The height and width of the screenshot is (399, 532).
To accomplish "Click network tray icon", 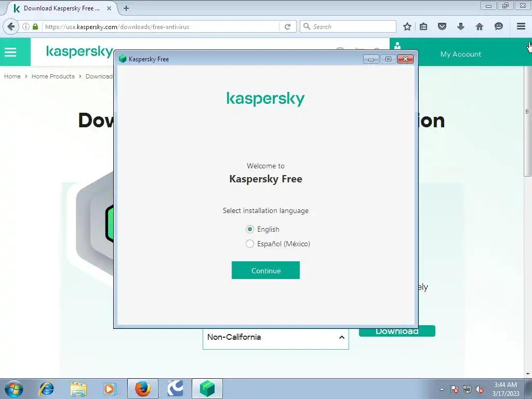I will pyautogui.click(x=467, y=389).
